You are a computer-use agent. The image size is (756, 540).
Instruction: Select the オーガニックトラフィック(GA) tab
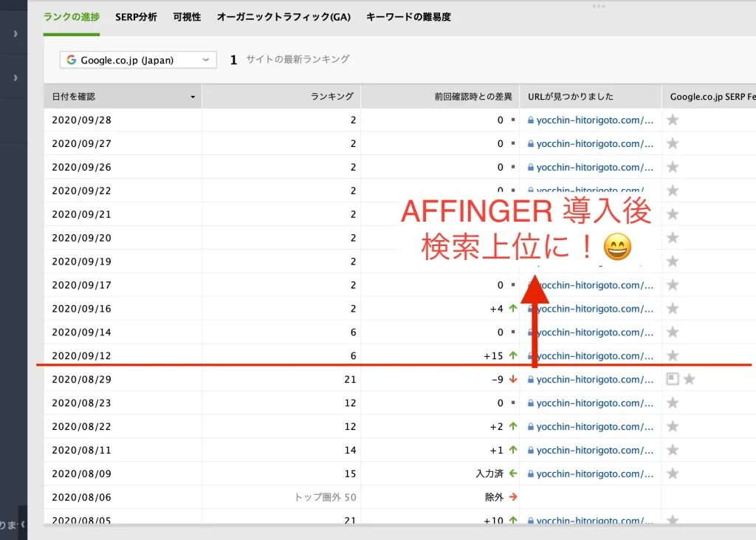click(283, 17)
